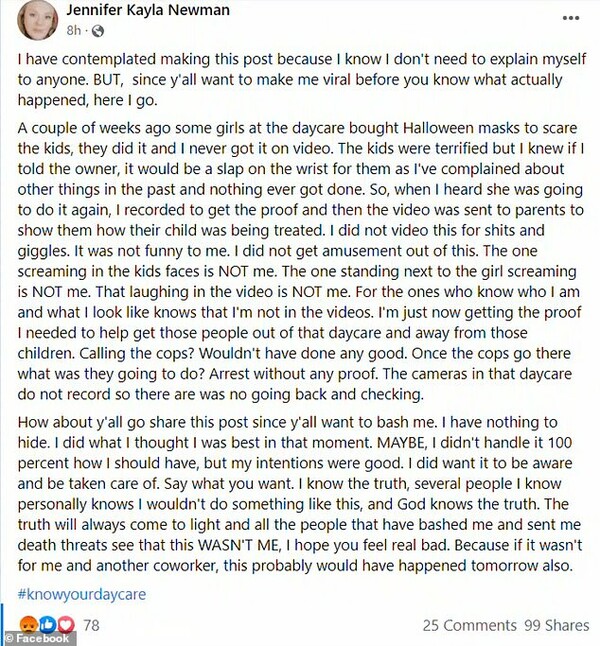Click the blue thumbs-up like reaction icon
This screenshot has height=646, width=600.
(x=48, y=625)
